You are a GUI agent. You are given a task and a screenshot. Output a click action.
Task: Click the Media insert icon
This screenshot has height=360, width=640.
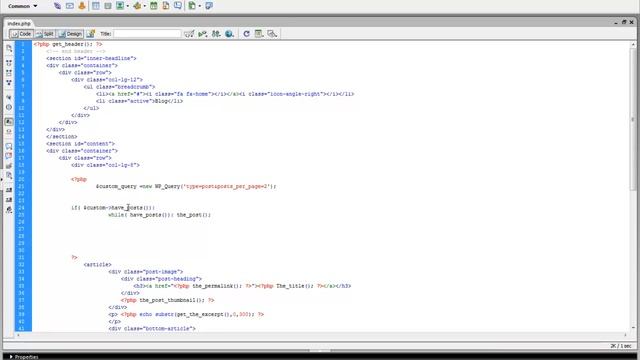point(137,6)
